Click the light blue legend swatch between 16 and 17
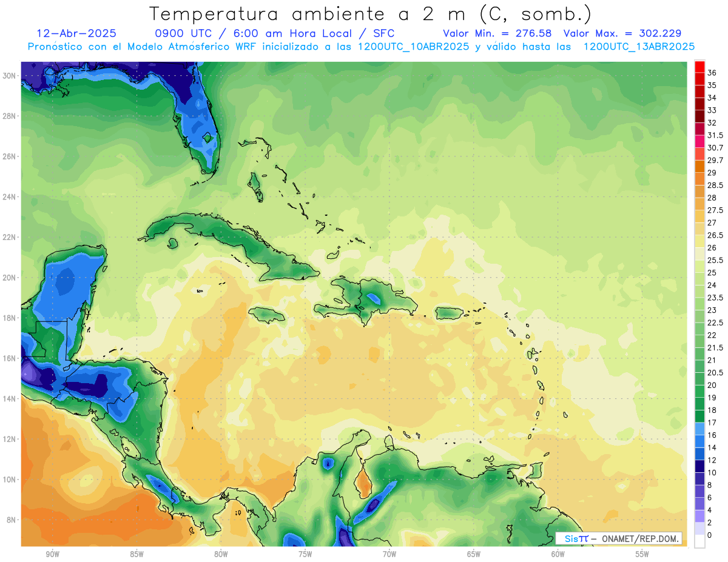Viewport: 728px width, 562px height. (x=699, y=429)
